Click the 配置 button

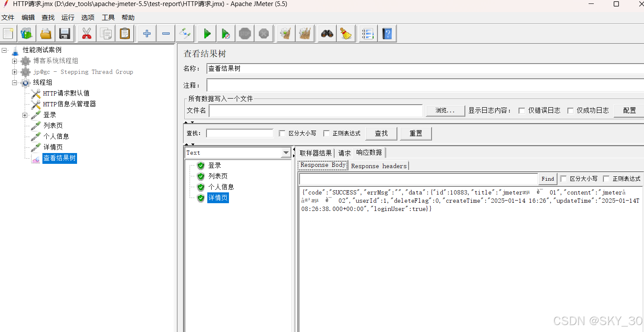point(629,111)
